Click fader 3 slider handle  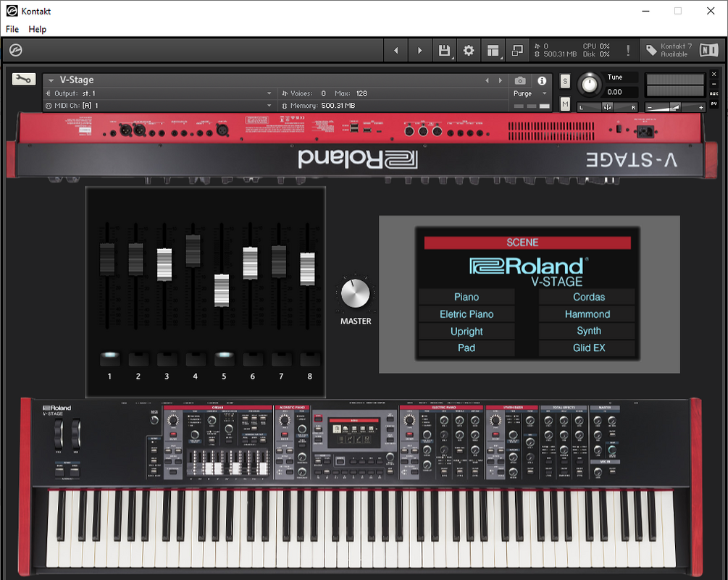164,264
